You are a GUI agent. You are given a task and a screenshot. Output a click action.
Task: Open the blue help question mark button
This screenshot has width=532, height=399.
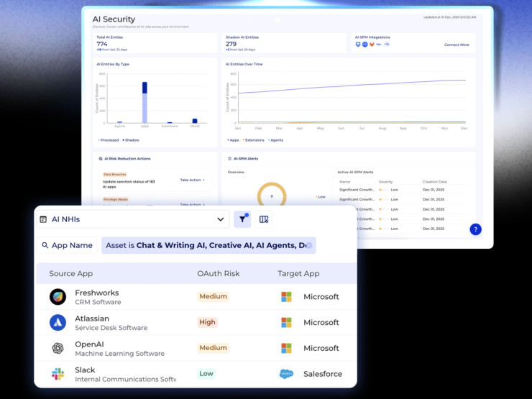tap(475, 229)
